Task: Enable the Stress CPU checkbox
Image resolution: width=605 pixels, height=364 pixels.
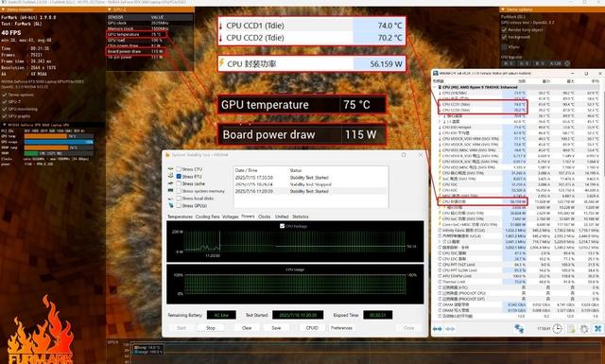Action: click(x=179, y=169)
